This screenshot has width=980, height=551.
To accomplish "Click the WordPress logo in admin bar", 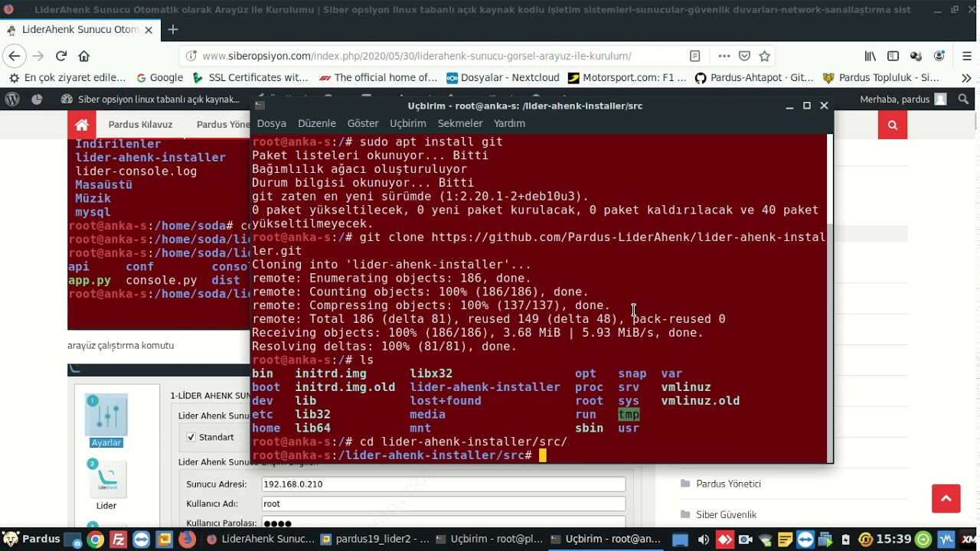I will (x=12, y=99).
